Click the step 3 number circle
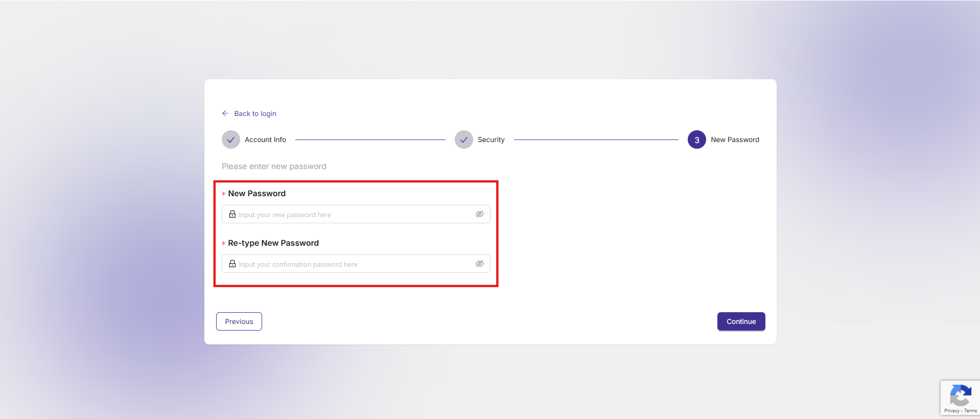This screenshot has height=419, width=980. point(696,139)
